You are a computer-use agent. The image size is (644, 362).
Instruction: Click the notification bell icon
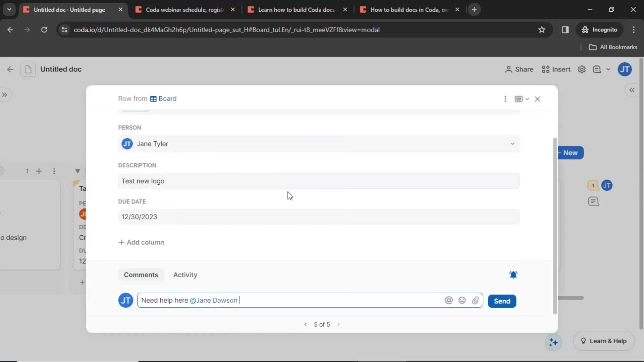coord(513,275)
